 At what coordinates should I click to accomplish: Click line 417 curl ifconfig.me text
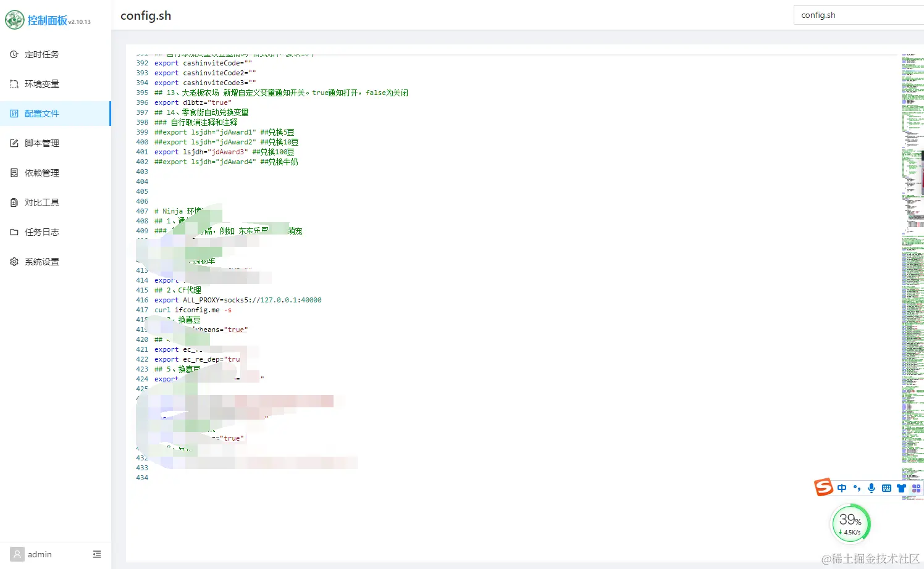(x=193, y=310)
